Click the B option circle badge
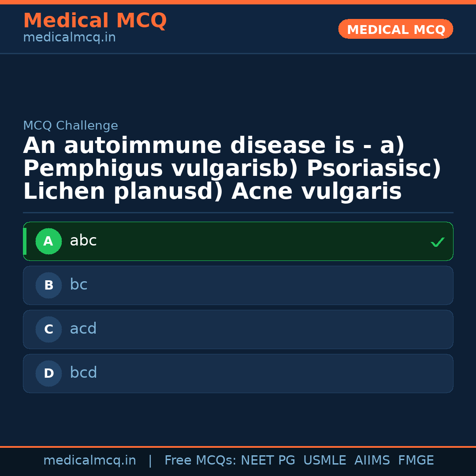 click(48, 285)
